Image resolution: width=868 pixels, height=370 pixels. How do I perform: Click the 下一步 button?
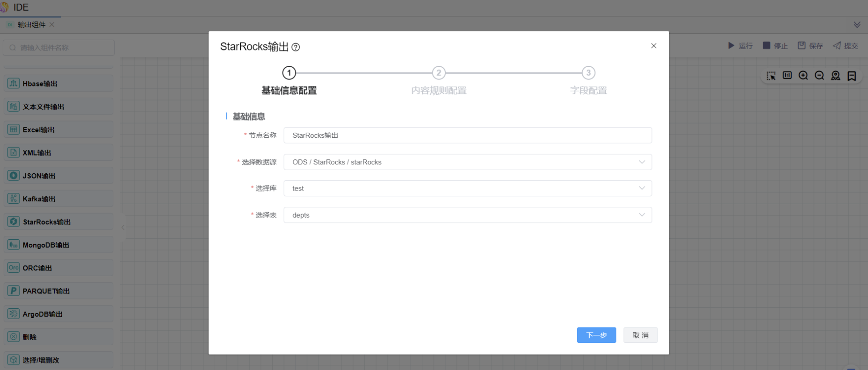point(596,335)
